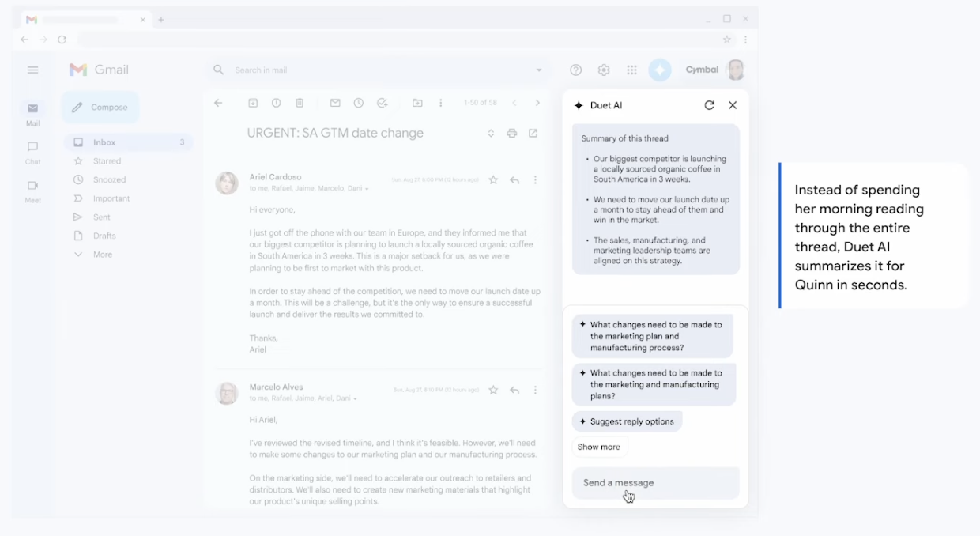Viewport: 980px width, 536px height.
Task: Open the Help support icon
Action: (x=576, y=70)
